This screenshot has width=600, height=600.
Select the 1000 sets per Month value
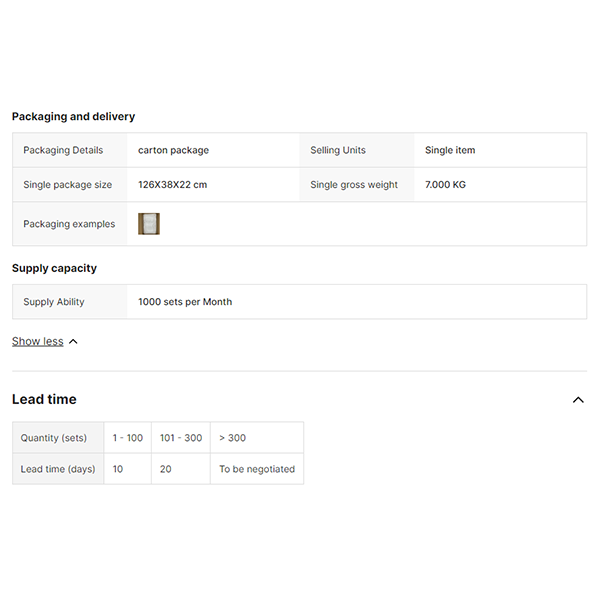click(185, 302)
